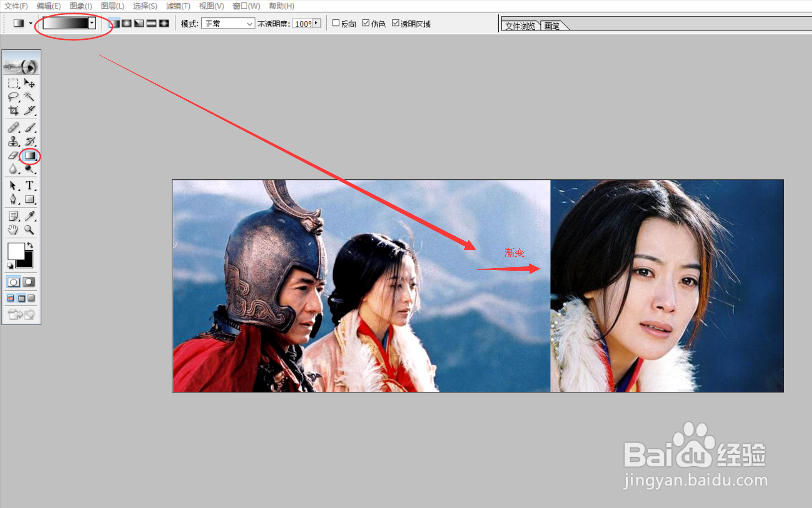Click the Adobe Online feather header image
The image size is (812, 508).
tap(21, 66)
